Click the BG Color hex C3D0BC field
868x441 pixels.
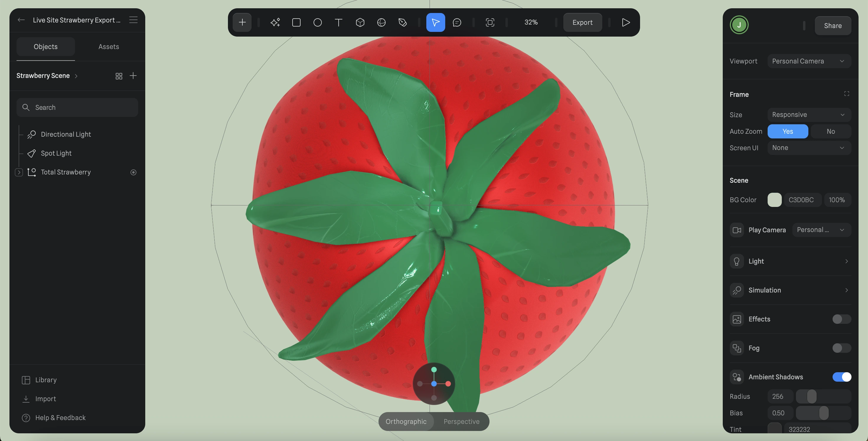pos(802,200)
